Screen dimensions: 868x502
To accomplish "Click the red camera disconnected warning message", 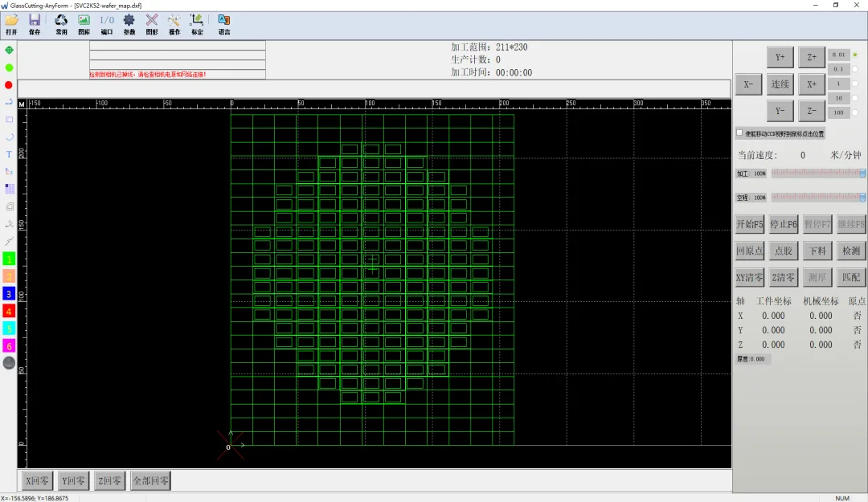I will pos(148,74).
